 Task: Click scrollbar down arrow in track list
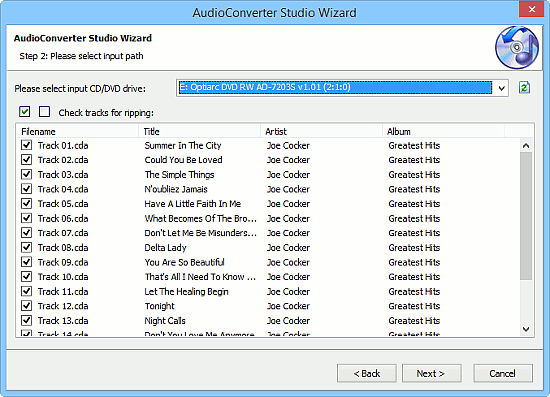[526, 329]
